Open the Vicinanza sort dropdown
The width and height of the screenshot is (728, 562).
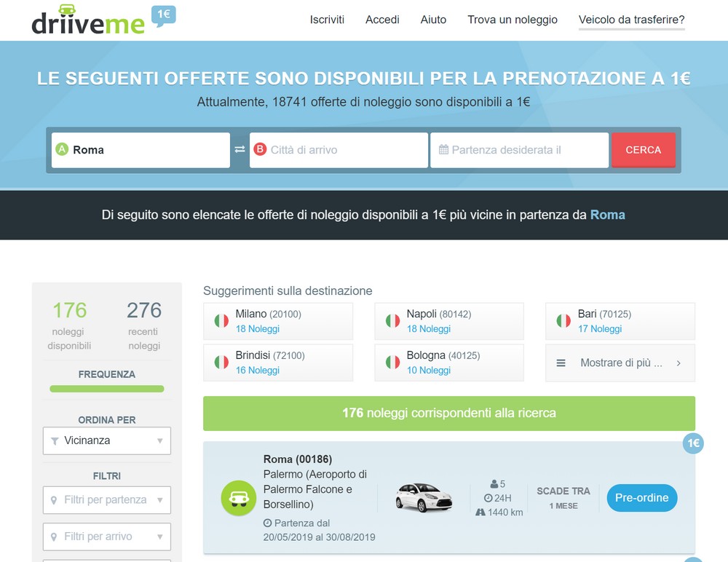tap(107, 440)
